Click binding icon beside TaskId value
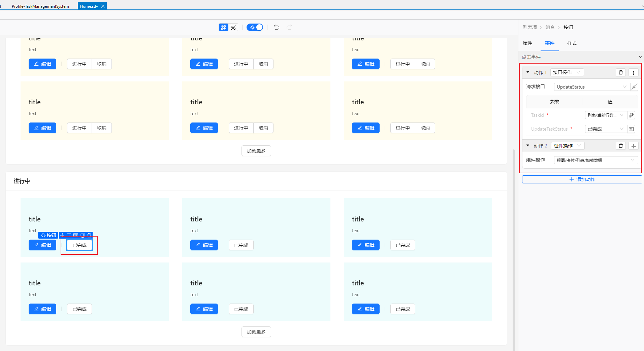The width and height of the screenshot is (644, 351). coord(631,115)
